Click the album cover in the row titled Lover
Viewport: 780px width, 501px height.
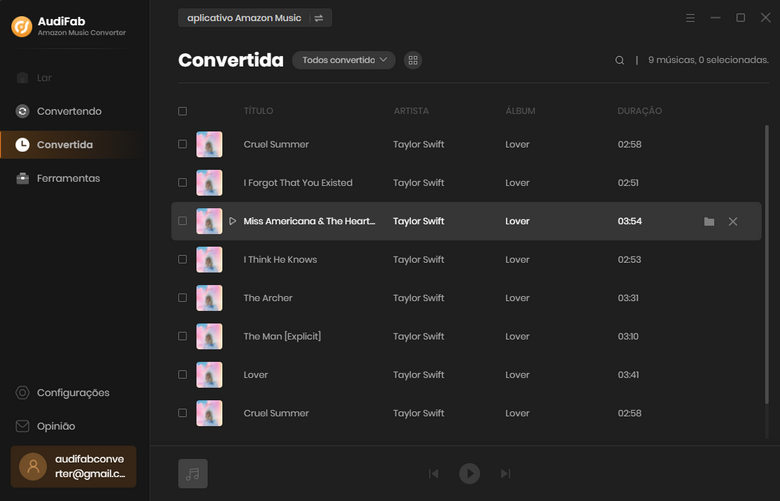point(209,375)
